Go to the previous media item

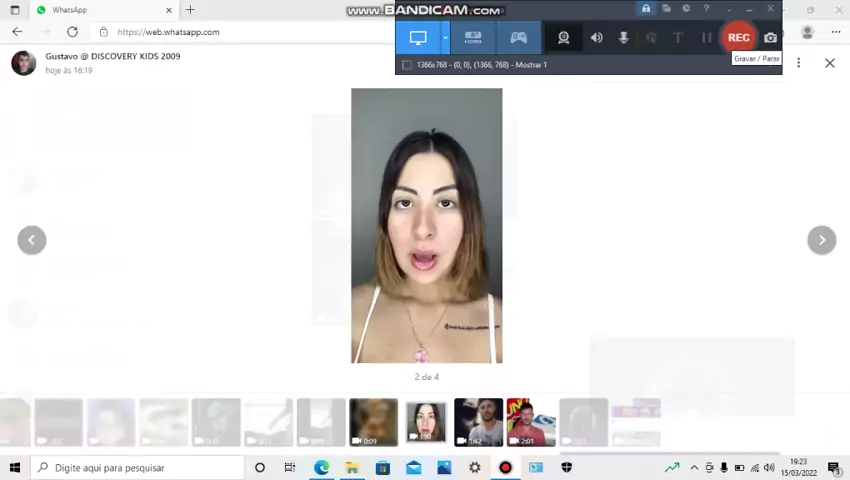[32, 240]
